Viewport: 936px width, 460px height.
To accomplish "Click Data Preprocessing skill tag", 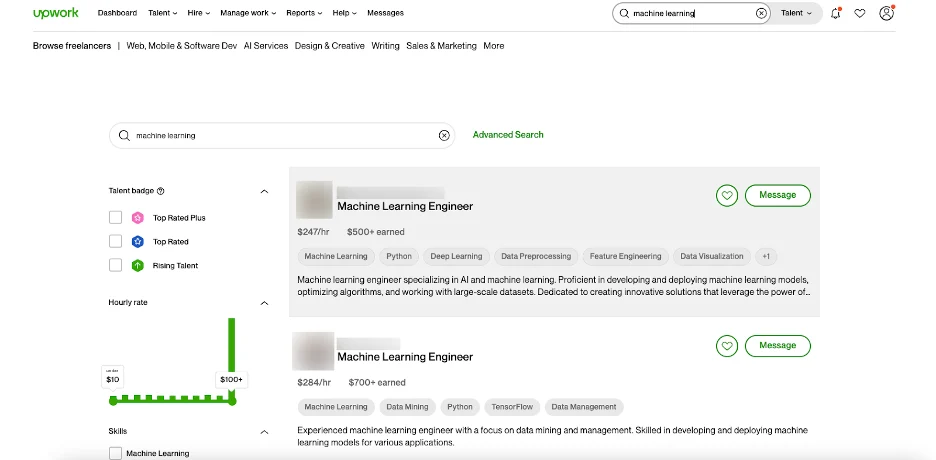I will (x=536, y=257).
